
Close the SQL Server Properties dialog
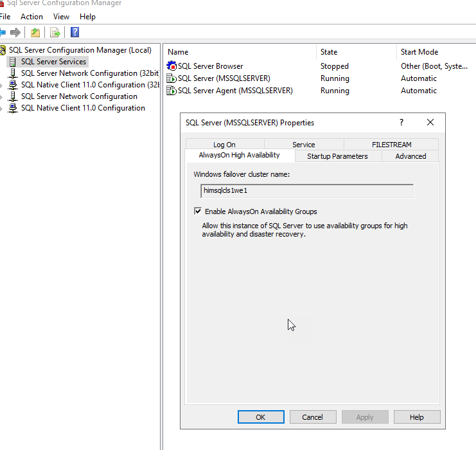point(430,122)
